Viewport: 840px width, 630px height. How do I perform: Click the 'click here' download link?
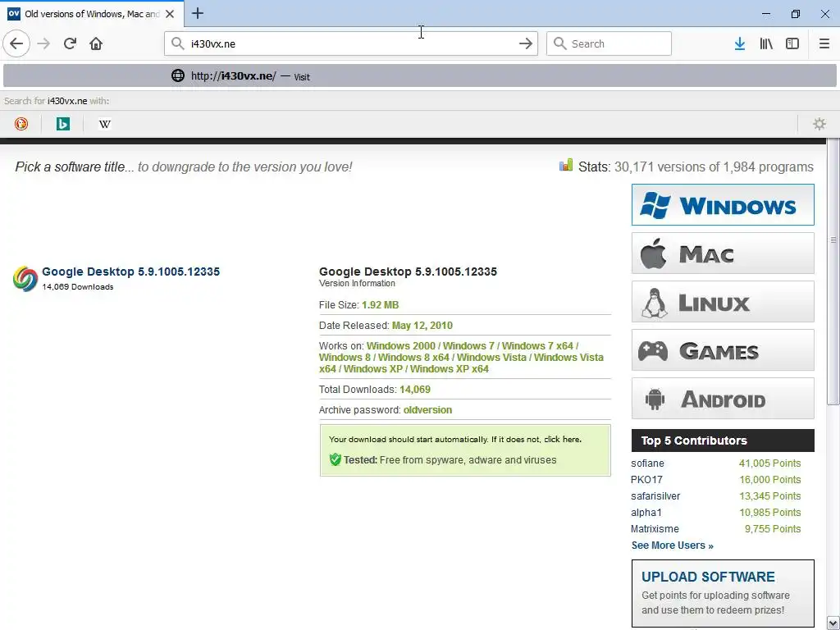coord(562,440)
